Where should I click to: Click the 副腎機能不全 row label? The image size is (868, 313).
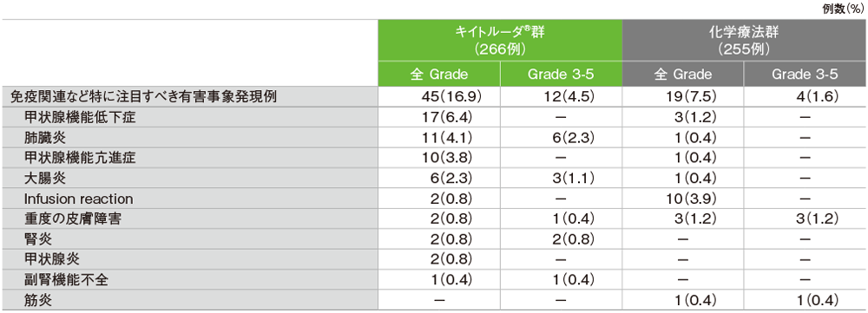pos(66,279)
